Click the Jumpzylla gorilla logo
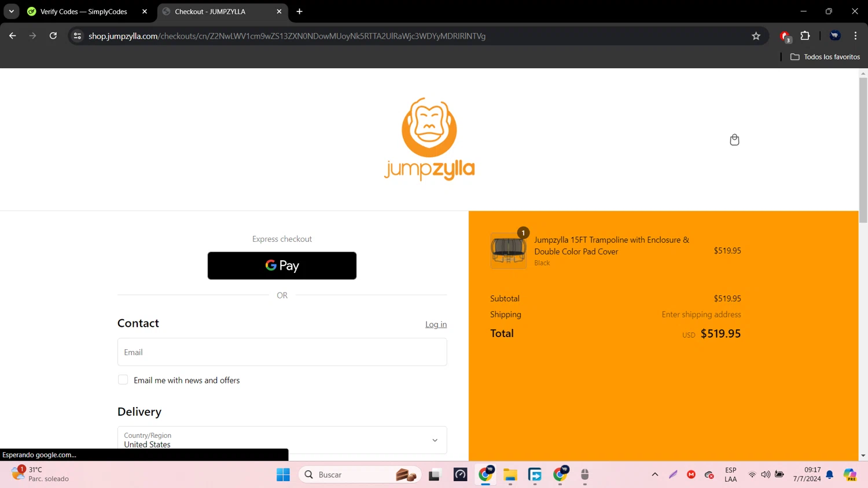The image size is (868, 488). pos(429,139)
